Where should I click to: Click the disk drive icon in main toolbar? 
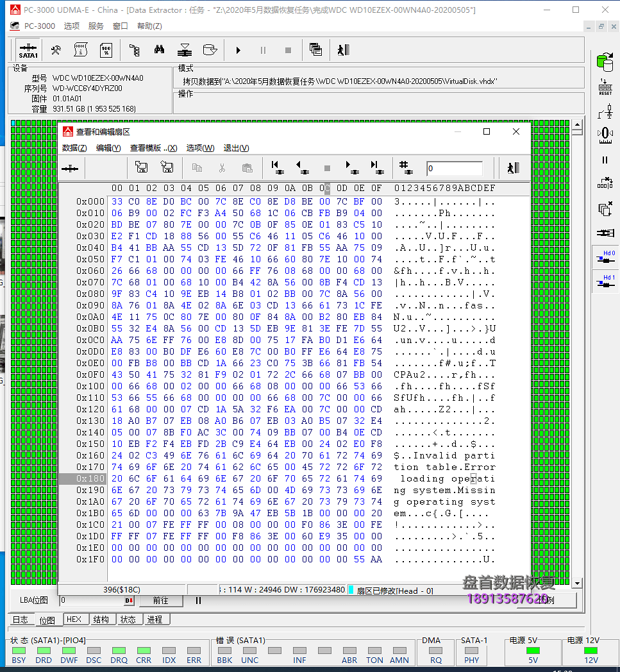210,50
